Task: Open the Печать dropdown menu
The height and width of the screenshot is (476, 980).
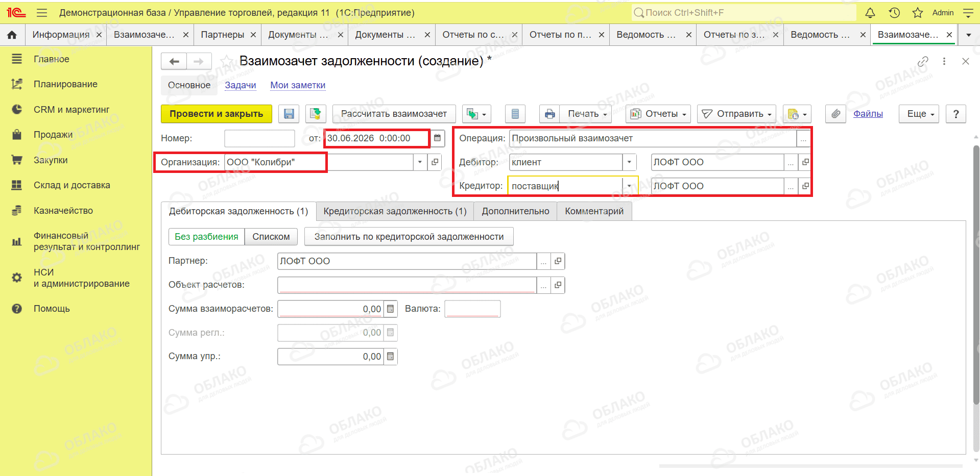Action: coord(586,114)
